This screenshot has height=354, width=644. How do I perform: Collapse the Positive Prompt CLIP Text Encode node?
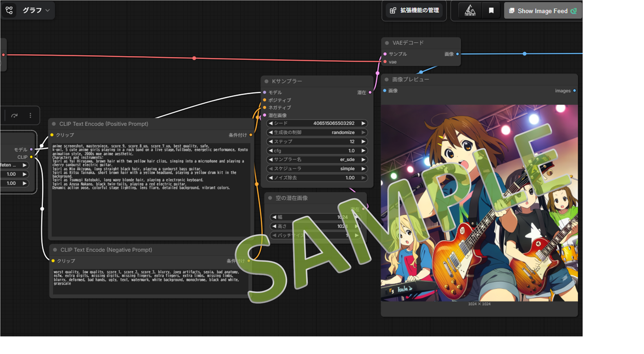point(54,124)
